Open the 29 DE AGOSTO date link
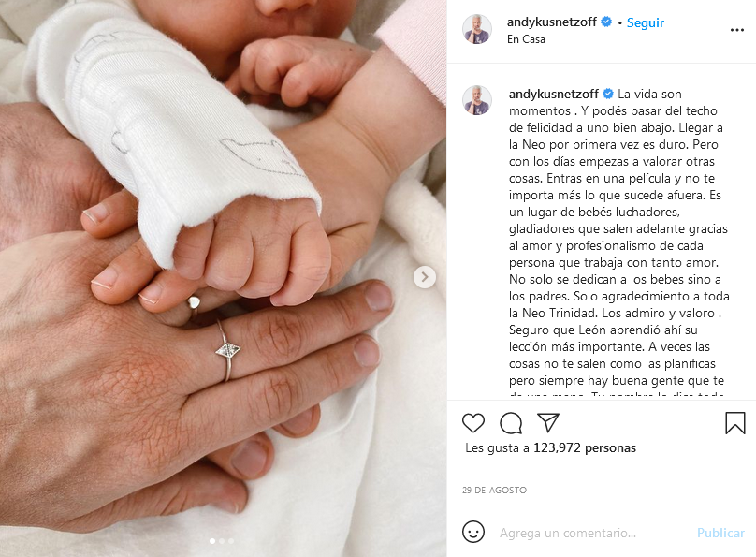Viewport: 756px width, 557px height. coord(494,490)
